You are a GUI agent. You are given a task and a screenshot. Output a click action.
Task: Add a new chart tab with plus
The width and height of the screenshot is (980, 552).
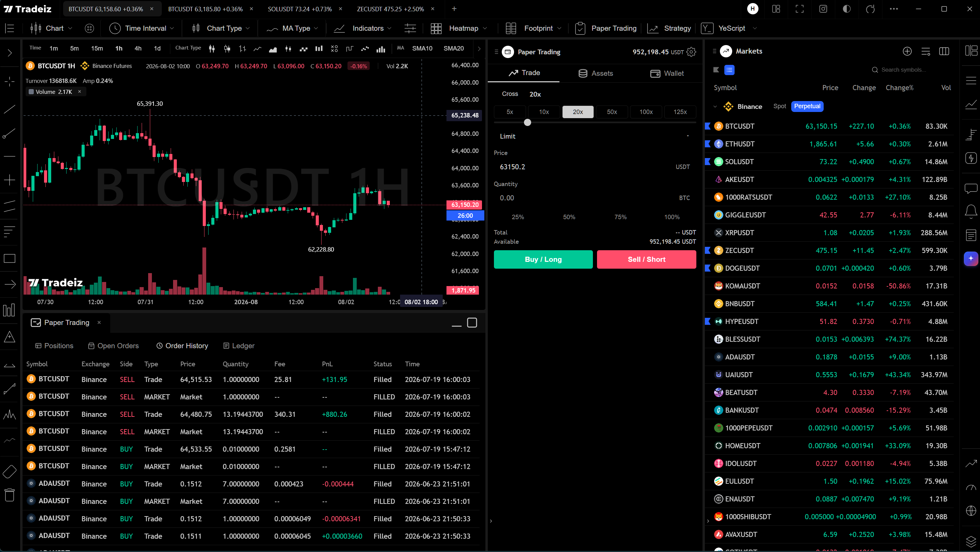(454, 9)
